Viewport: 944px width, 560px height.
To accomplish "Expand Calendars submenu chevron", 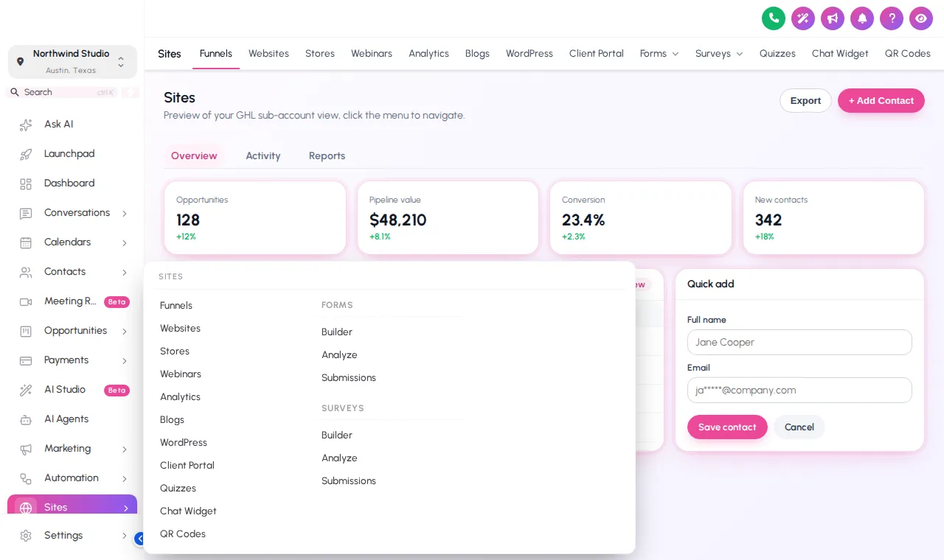I will (124, 243).
